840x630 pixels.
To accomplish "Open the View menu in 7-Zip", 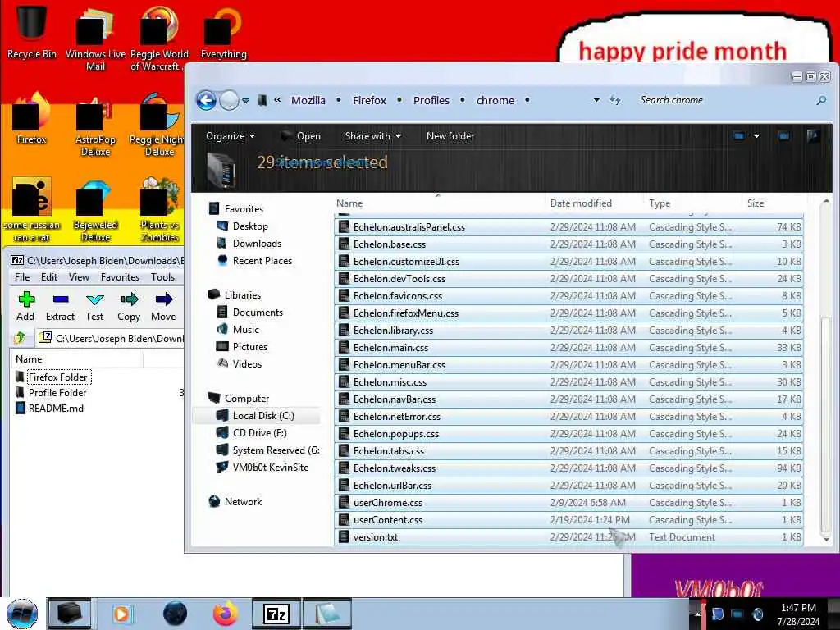I will coord(79,277).
